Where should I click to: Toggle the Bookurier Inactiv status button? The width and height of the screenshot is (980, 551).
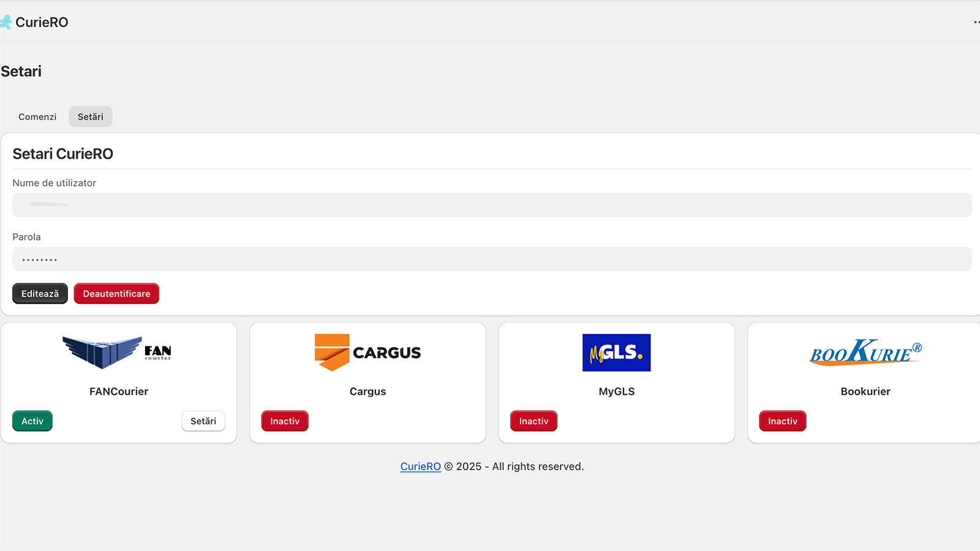coord(783,421)
